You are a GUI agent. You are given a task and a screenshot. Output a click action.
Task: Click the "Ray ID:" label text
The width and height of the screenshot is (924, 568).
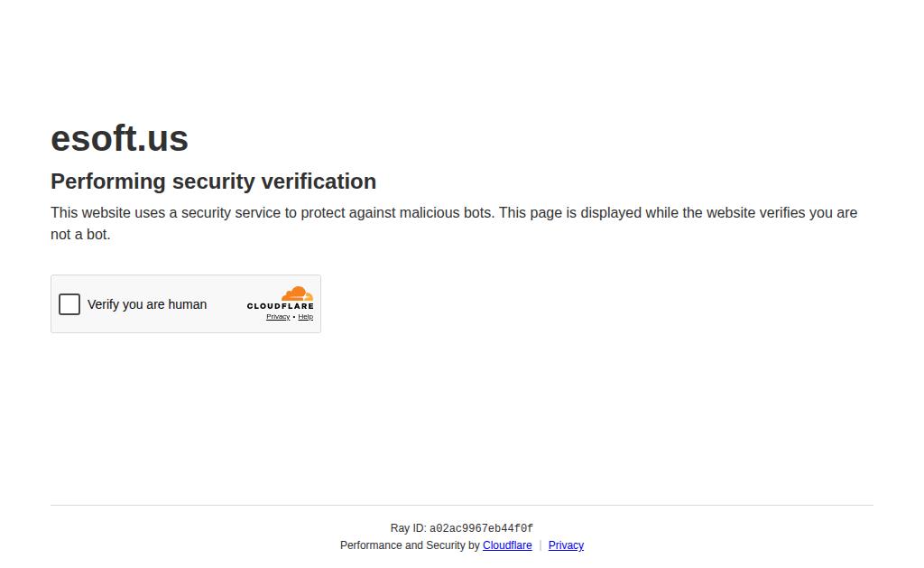coord(408,528)
